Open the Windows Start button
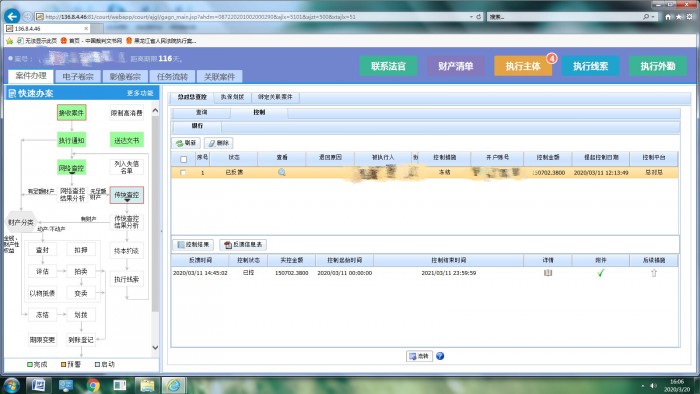The height and width of the screenshot is (394, 700). (x=11, y=385)
